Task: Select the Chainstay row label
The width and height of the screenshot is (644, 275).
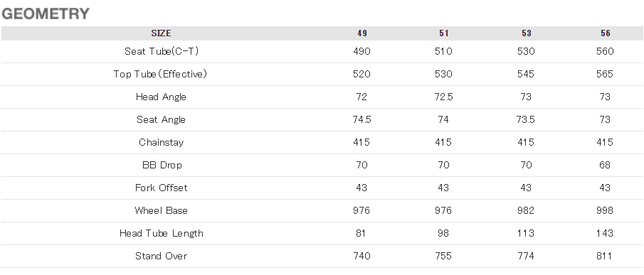Action: [x=161, y=142]
